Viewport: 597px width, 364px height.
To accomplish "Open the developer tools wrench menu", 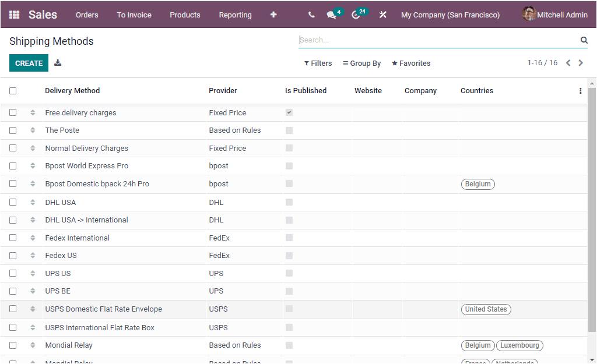I will point(383,15).
